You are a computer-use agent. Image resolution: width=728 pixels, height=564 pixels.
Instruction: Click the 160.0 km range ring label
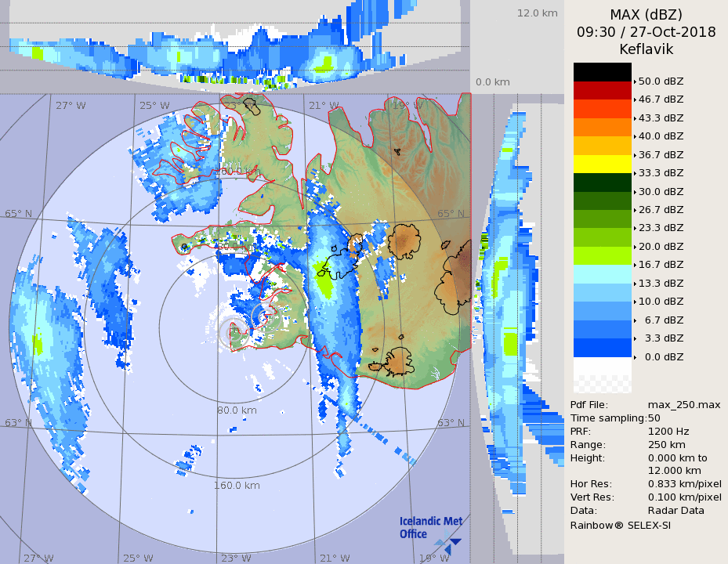(x=237, y=486)
